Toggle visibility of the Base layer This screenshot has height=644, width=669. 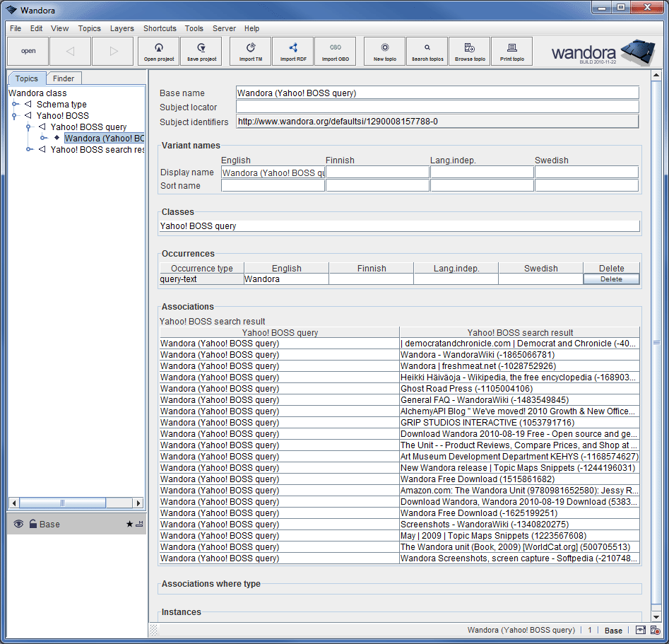tap(18, 524)
